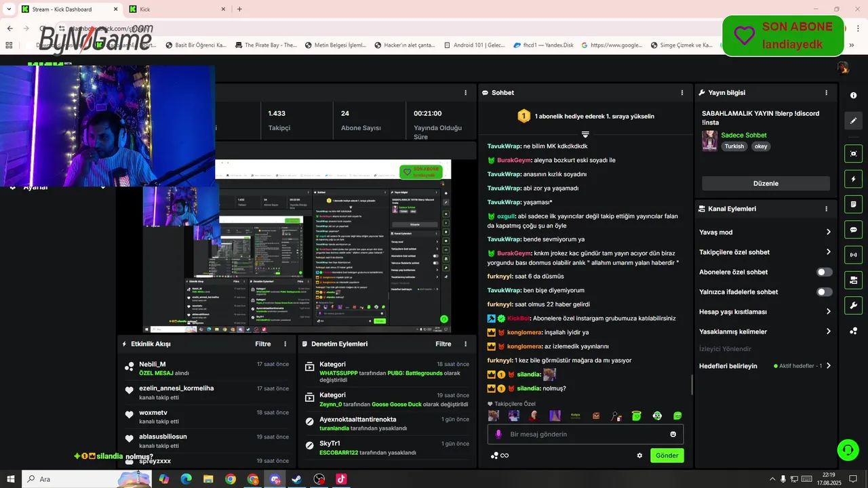Click the Windows search box Ara
Viewport: 868px width, 488px height.
pos(86,479)
